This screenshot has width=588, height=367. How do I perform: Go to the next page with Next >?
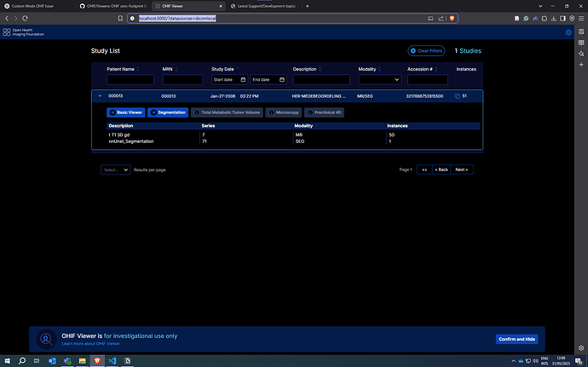(x=462, y=169)
